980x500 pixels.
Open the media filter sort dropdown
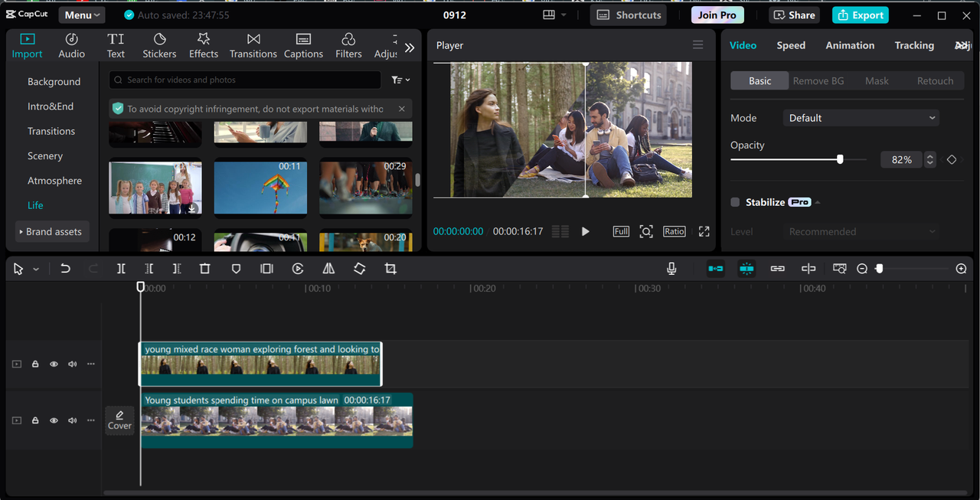(400, 80)
